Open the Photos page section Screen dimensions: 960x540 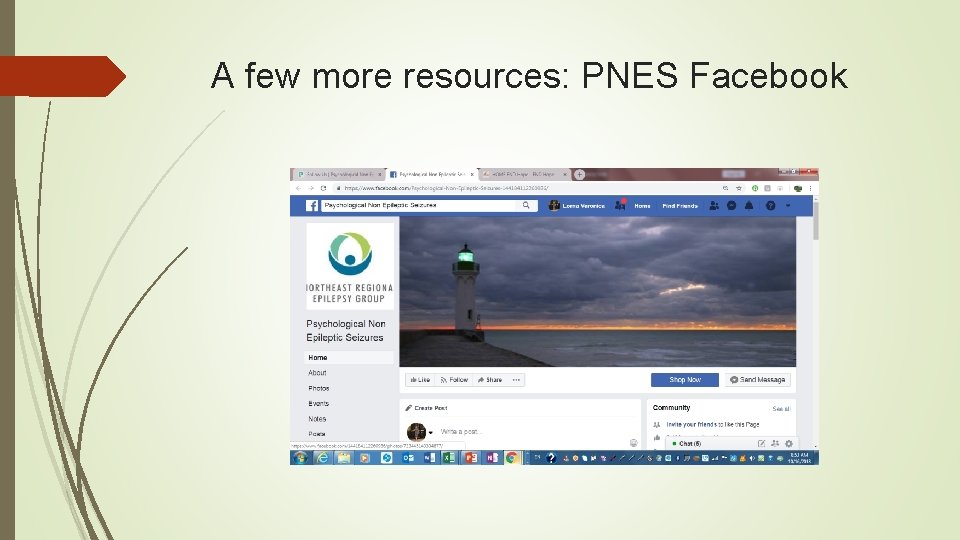tap(318, 388)
